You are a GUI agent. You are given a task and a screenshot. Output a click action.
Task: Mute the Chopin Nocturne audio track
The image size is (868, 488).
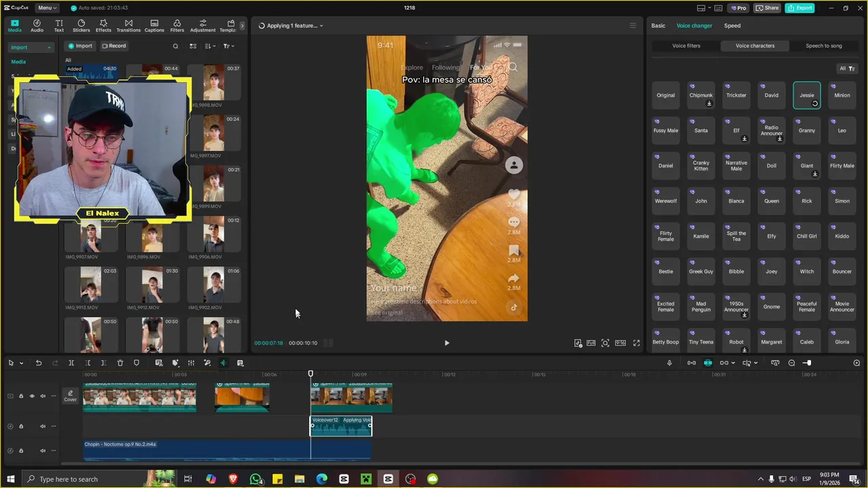point(43,451)
